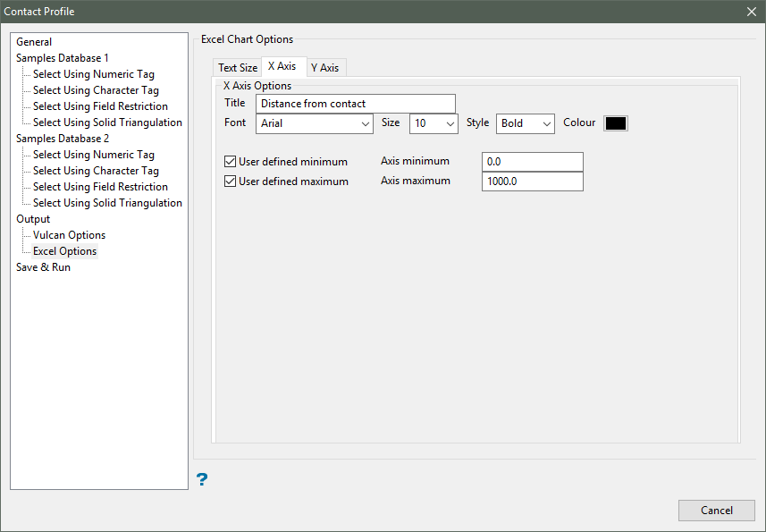Select the X Axis tab

tap(282, 67)
